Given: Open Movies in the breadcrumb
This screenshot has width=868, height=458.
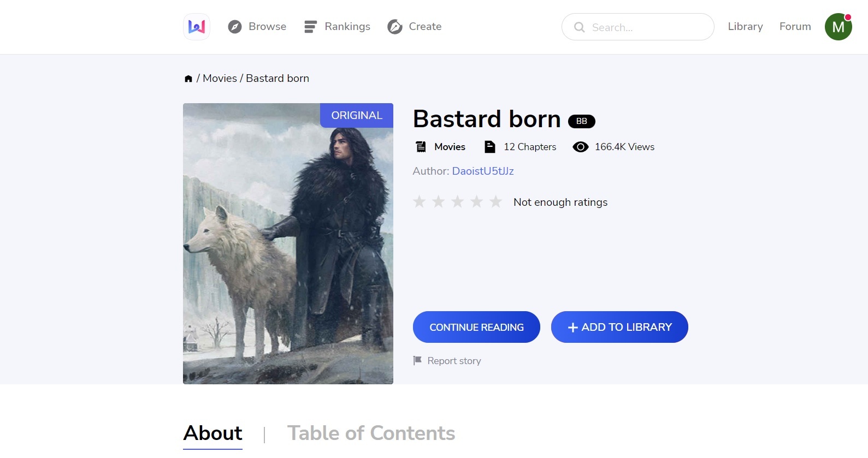Looking at the screenshot, I should (220, 79).
